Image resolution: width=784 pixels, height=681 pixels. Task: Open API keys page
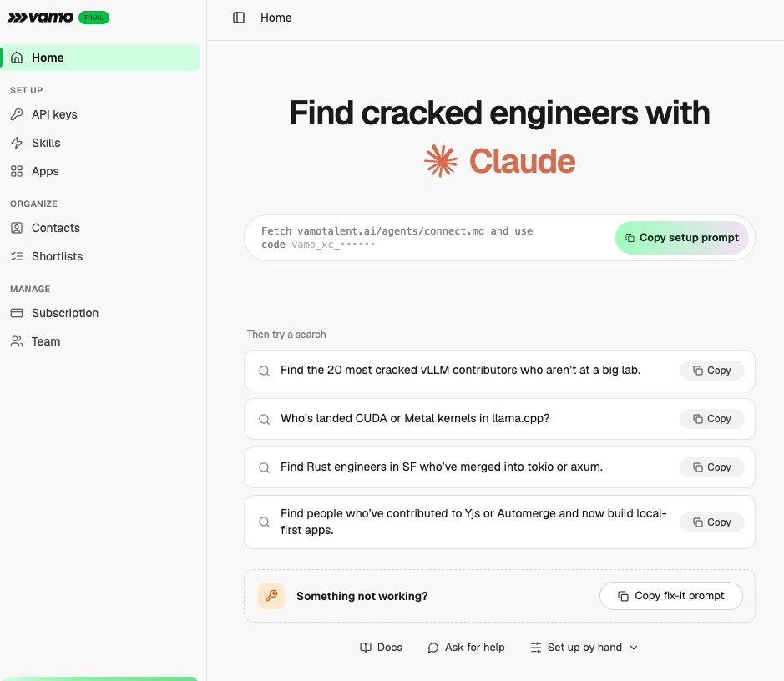pos(100,114)
